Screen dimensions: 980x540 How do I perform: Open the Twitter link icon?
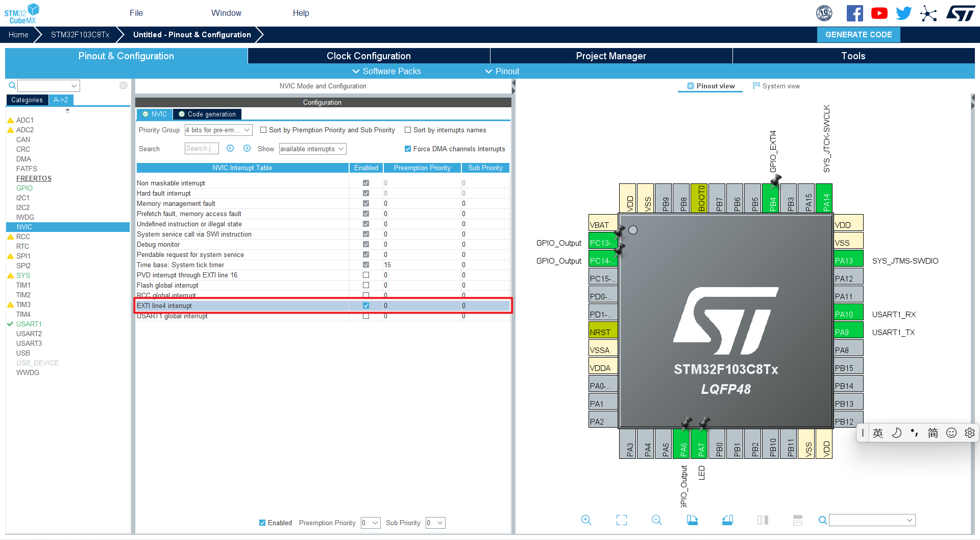(903, 13)
